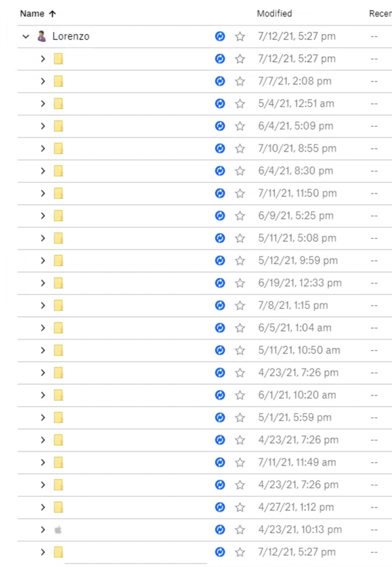This screenshot has width=392, height=567.
Task: Star the Lorenzo folder
Action: pos(240,36)
